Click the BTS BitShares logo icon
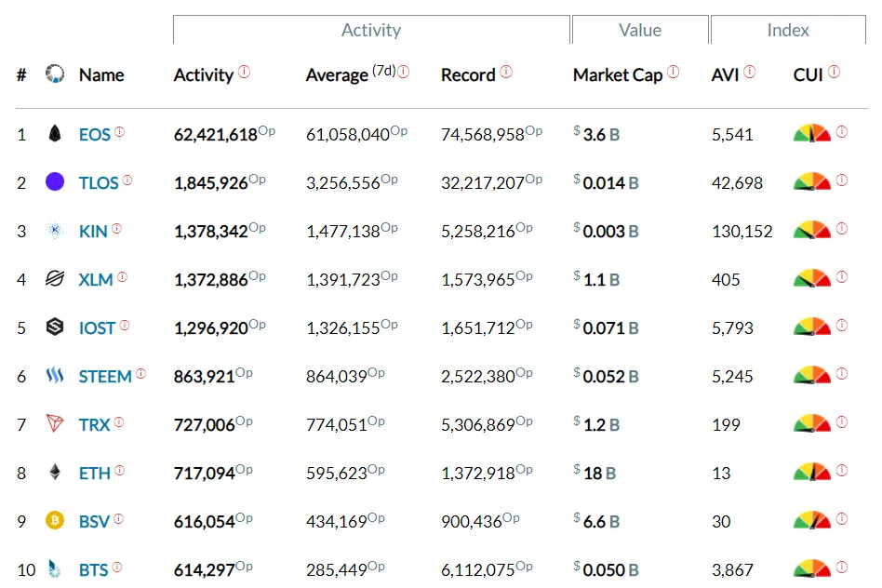The height and width of the screenshot is (588, 882). pyautogui.click(x=55, y=568)
